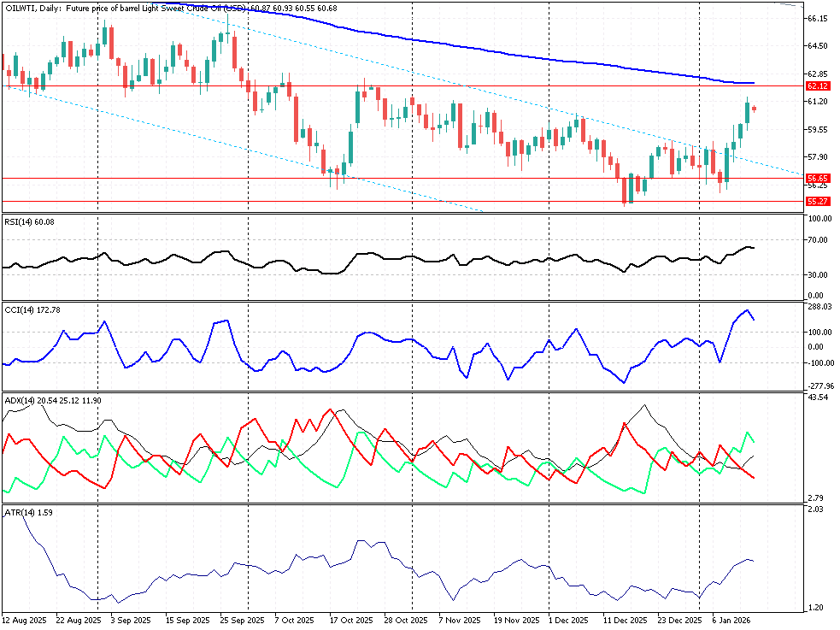Click the 66.15 price axis value
Screen dimensions: 840x630
[x=817, y=18]
